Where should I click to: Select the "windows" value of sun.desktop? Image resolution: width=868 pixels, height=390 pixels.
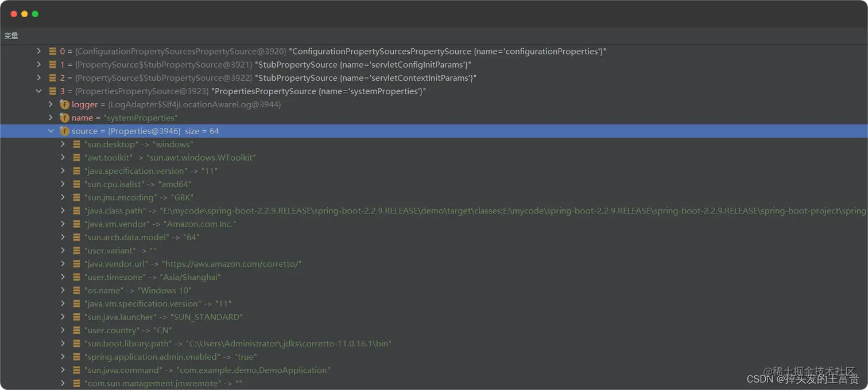(173, 144)
